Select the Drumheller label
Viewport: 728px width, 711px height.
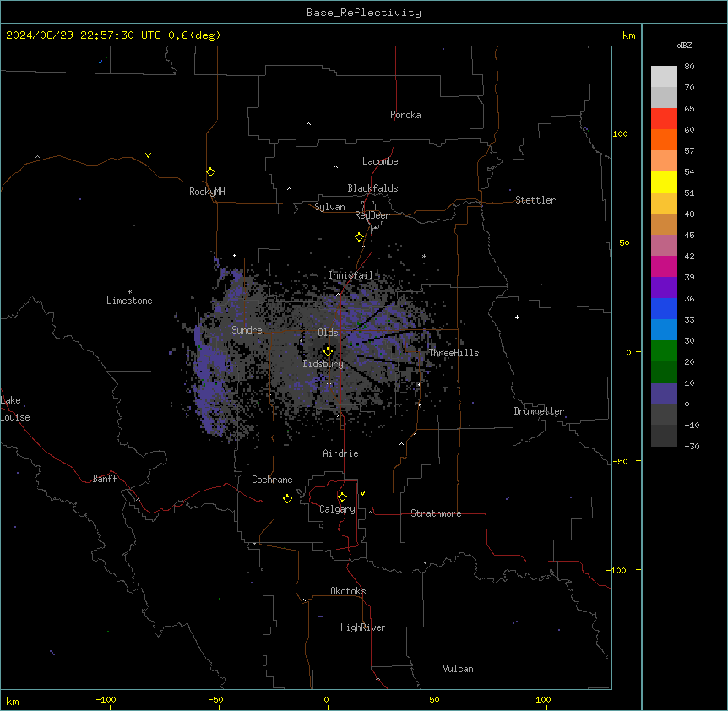tap(539, 411)
